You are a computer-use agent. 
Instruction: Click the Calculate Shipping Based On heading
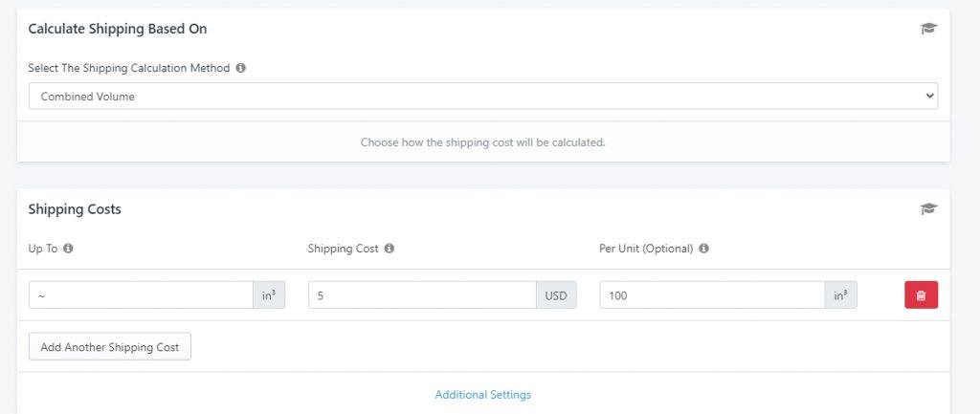click(x=118, y=29)
